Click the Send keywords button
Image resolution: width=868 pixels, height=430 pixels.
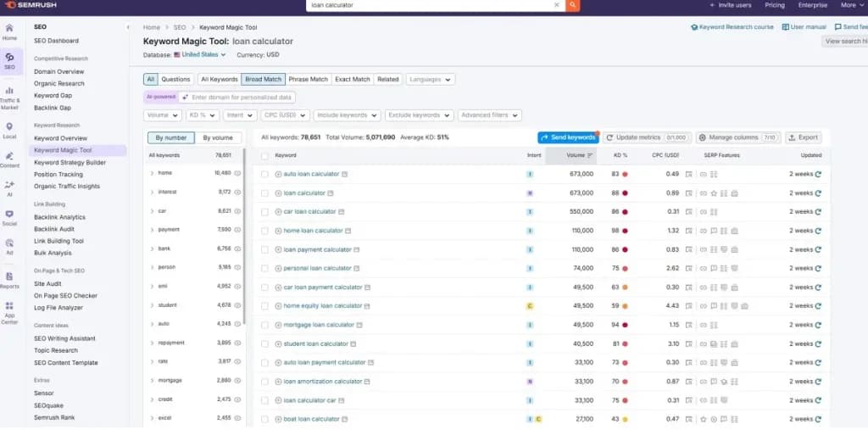click(x=568, y=137)
